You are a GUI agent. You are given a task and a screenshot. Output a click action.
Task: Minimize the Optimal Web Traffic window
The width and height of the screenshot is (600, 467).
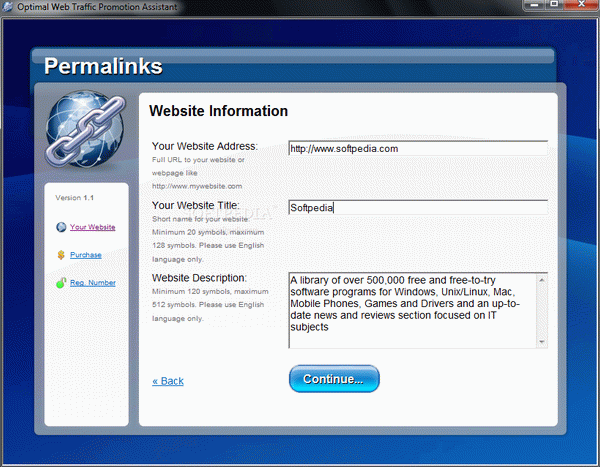(535, 5)
